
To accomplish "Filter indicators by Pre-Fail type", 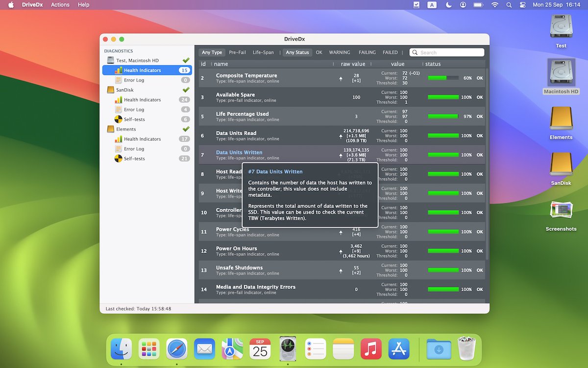I will coord(238,53).
